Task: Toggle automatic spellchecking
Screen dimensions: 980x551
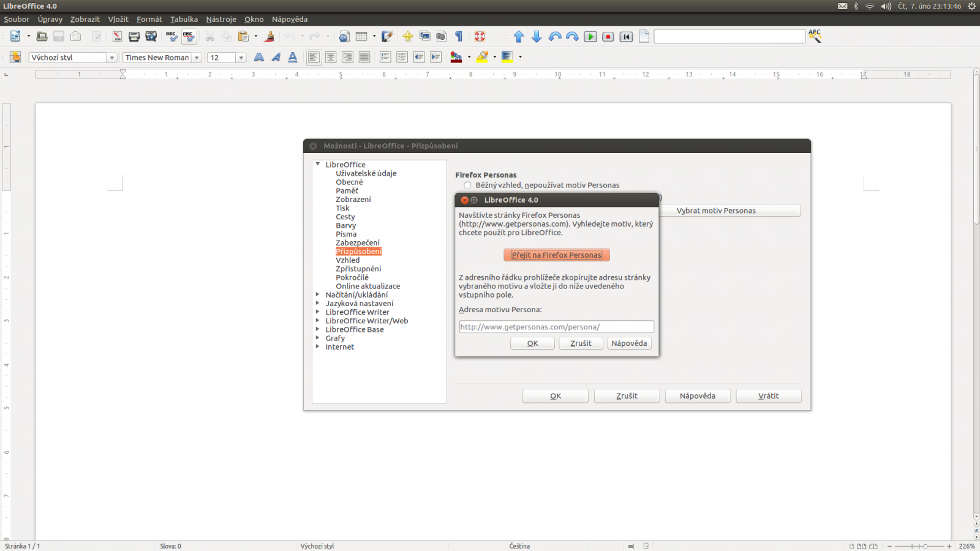Action: pyautogui.click(x=189, y=36)
